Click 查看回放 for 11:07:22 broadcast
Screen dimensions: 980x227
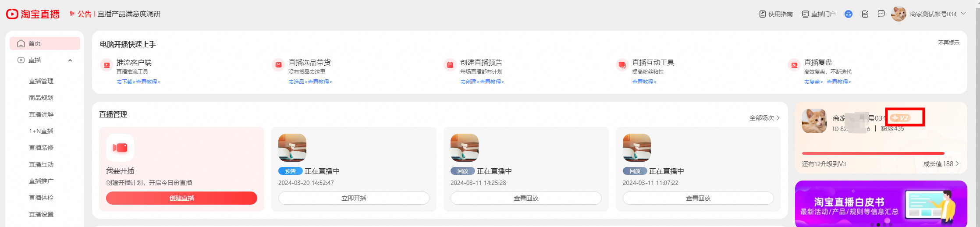(698, 198)
